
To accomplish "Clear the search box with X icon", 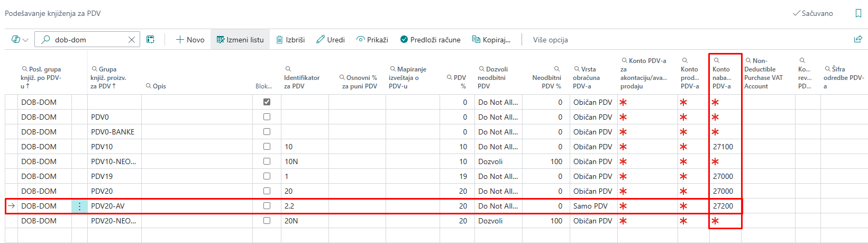I will (132, 40).
